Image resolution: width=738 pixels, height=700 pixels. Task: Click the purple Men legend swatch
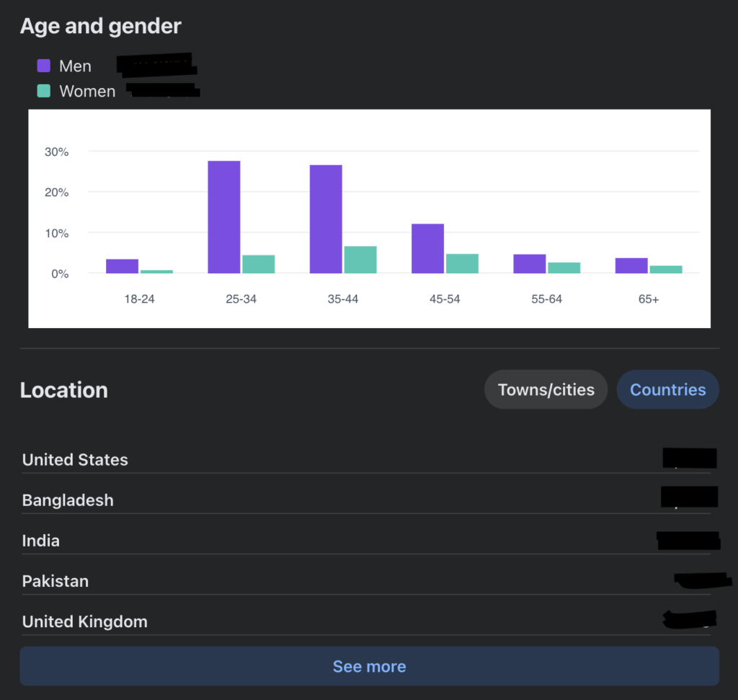(43, 66)
